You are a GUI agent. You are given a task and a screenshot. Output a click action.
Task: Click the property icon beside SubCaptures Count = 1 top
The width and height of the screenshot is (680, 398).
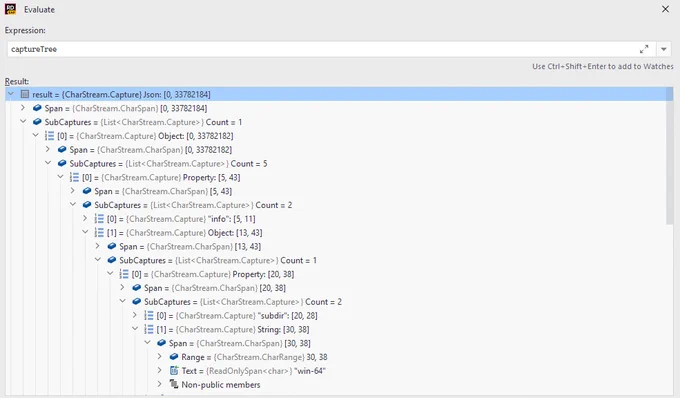pos(37,122)
